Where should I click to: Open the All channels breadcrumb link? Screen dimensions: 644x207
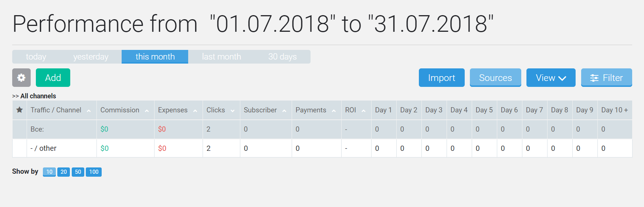pos(38,96)
